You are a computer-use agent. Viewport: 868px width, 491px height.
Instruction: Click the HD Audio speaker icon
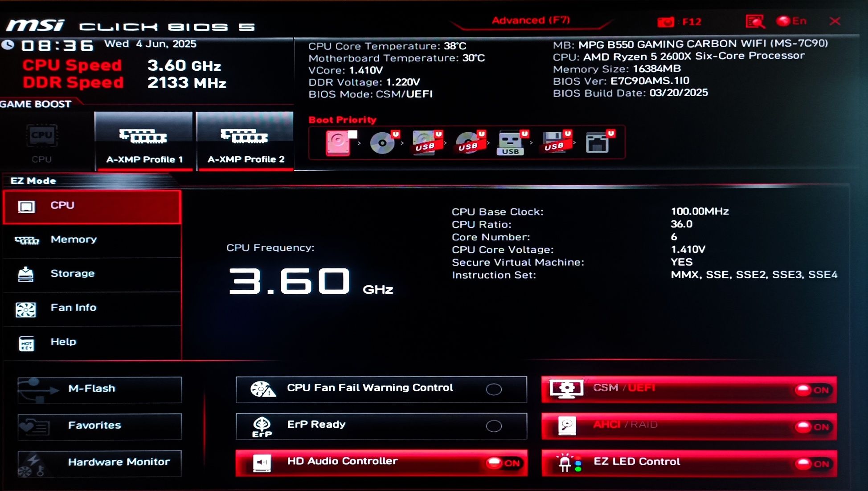point(262,463)
